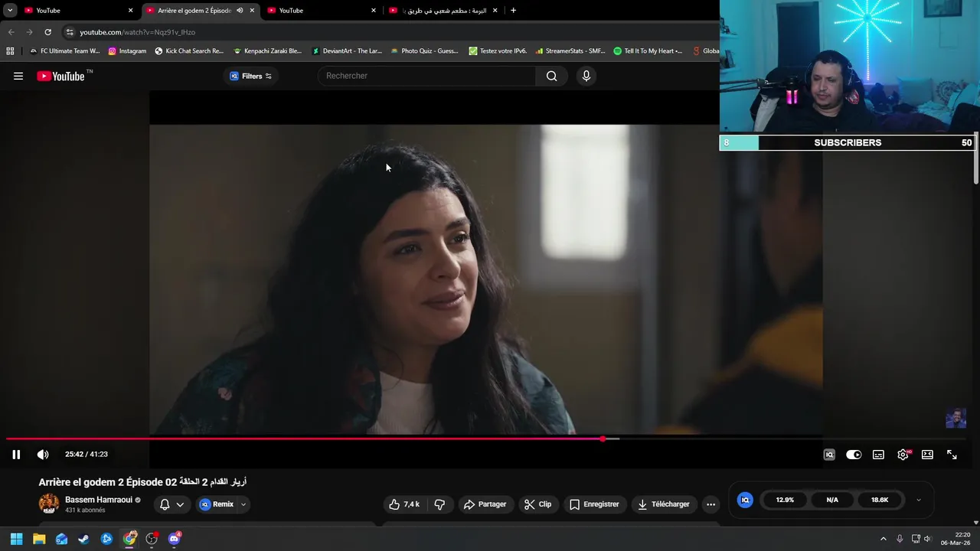Enter fullscreen mode
The image size is (980, 551).
(x=952, y=455)
